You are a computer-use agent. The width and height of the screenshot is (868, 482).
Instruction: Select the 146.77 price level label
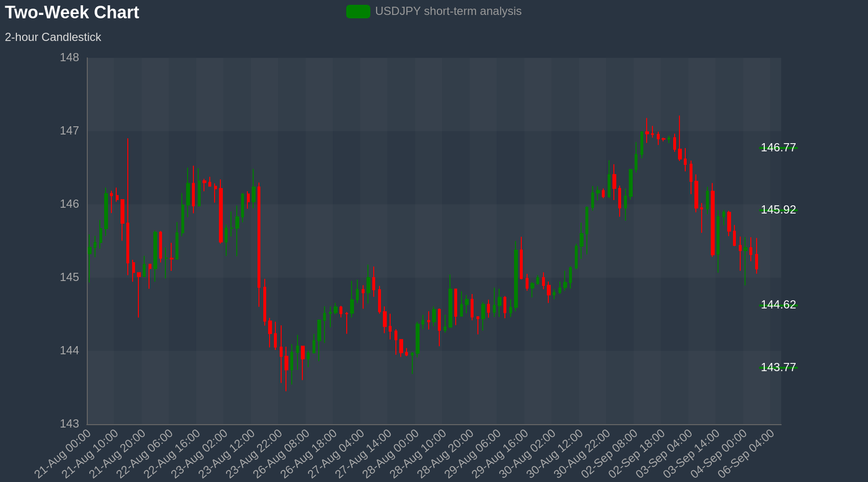click(778, 147)
